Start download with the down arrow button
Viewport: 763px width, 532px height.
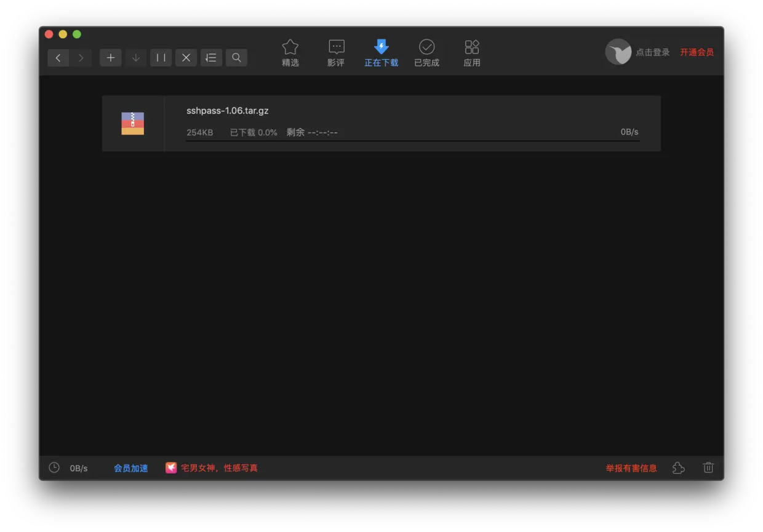[x=136, y=58]
